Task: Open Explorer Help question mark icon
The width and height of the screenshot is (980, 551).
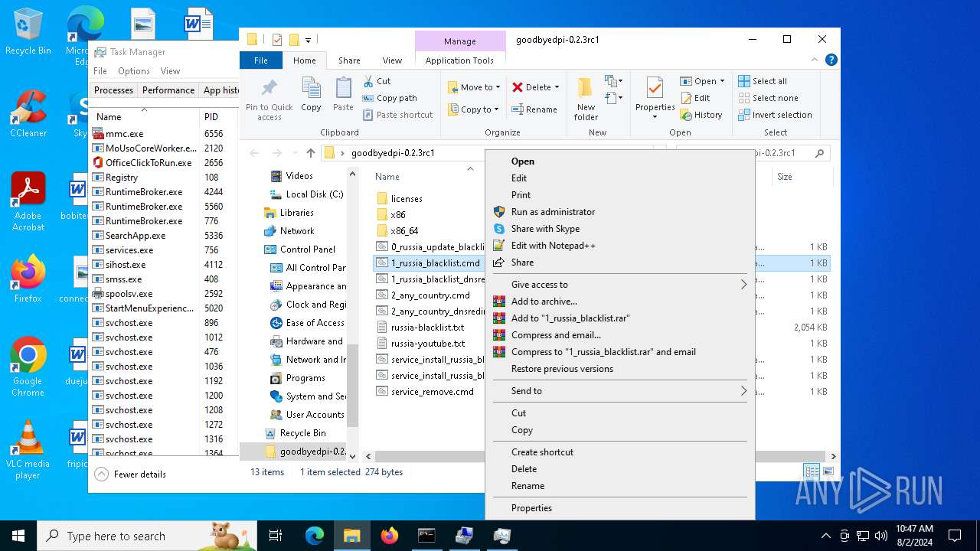Action: tap(831, 60)
